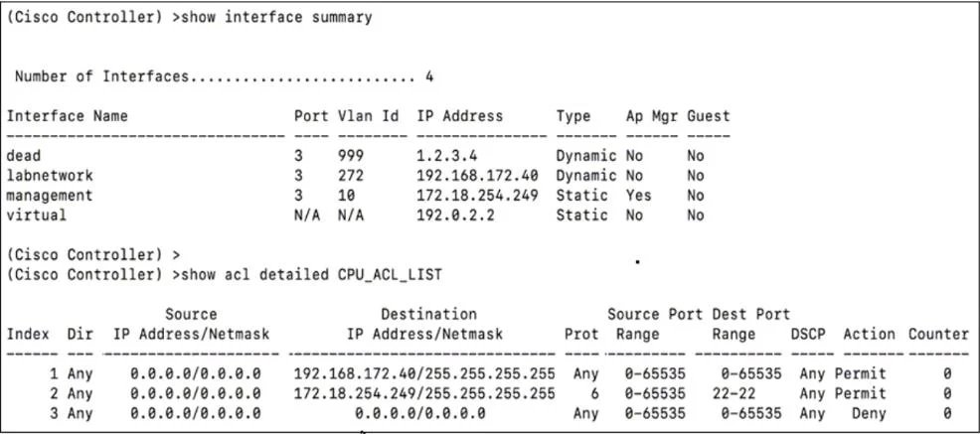
Task: Click the 'Deny' action in rule 3
Action: click(x=870, y=413)
